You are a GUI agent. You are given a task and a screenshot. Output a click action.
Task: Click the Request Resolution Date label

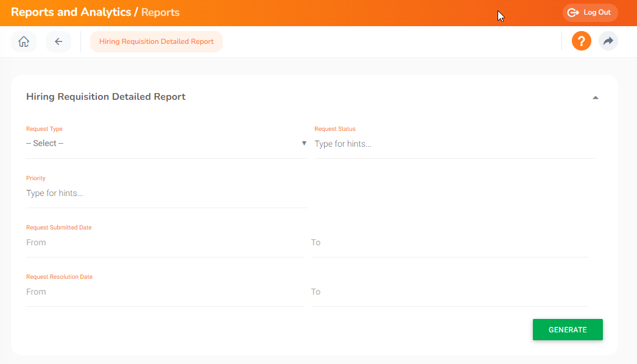(59, 277)
